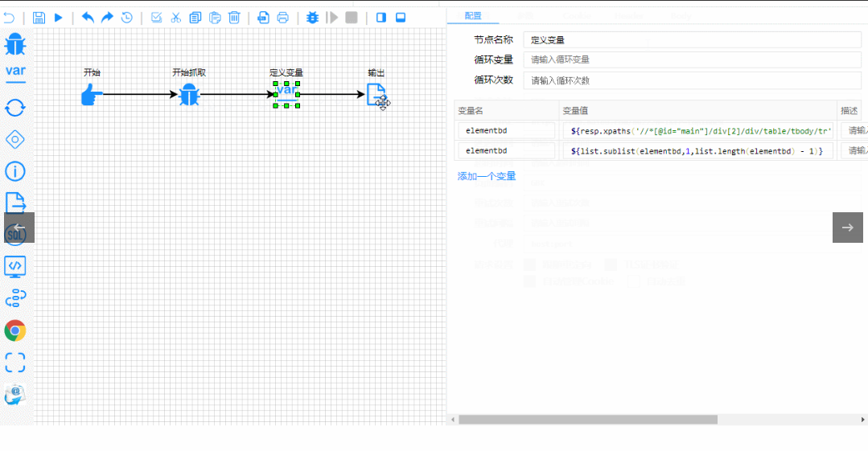Screen dimensions: 868x451
Task: Stop execution with the gray square icon
Action: pos(352,18)
